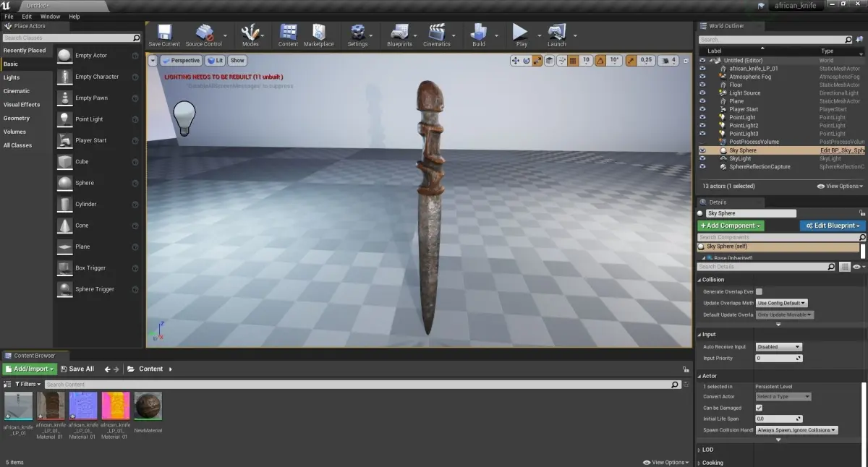The image size is (868, 467).
Task: Open Settings toolbar icon
Action: pos(357,32)
